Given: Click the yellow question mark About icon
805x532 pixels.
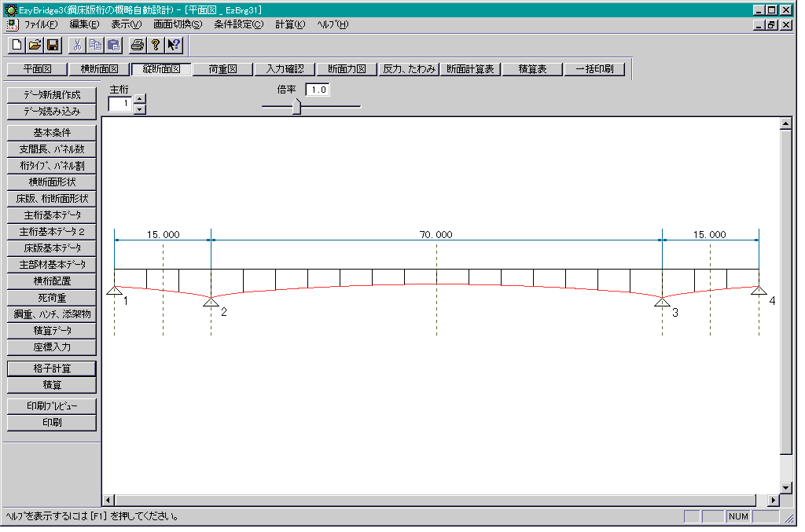Looking at the screenshot, I should [155, 45].
